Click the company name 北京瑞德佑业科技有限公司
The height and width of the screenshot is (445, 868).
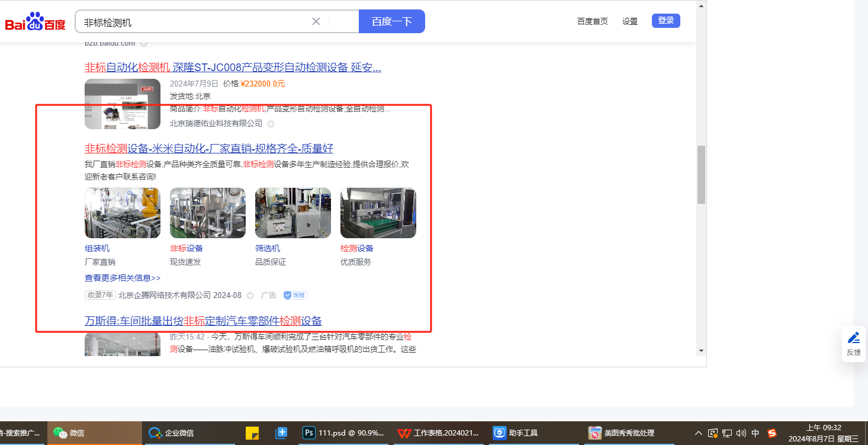[x=216, y=123]
